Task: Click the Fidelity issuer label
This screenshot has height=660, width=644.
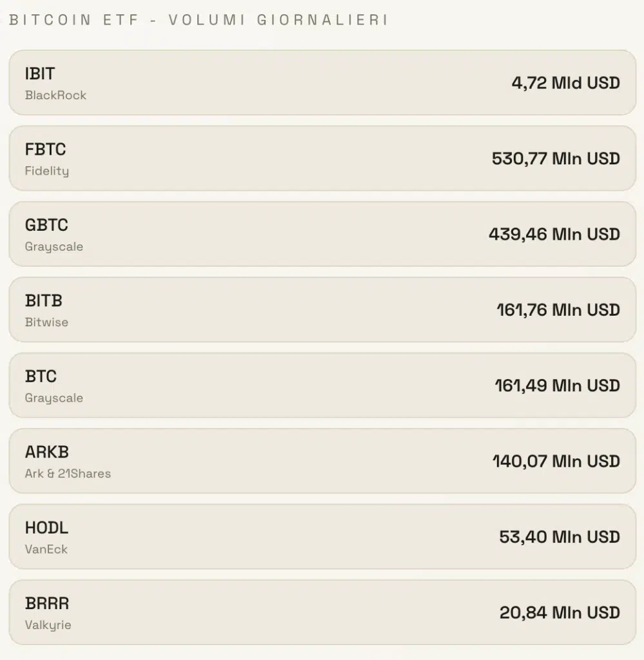Action: 46,171
